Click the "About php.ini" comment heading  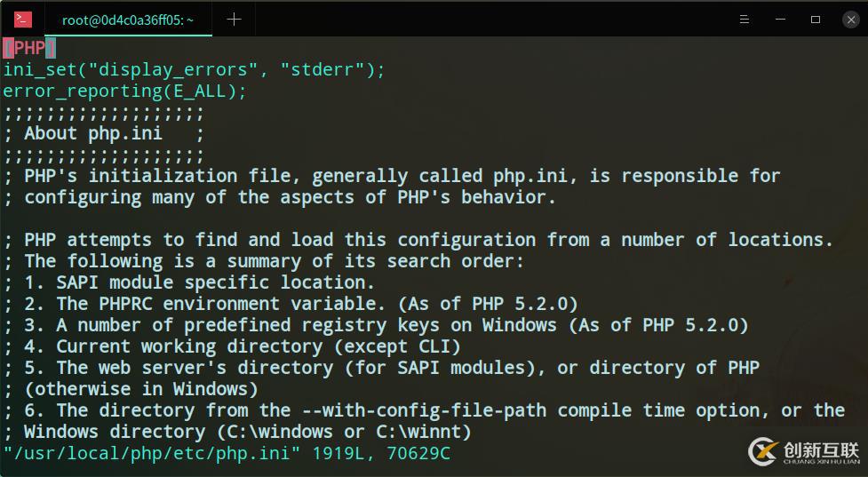click(x=93, y=133)
